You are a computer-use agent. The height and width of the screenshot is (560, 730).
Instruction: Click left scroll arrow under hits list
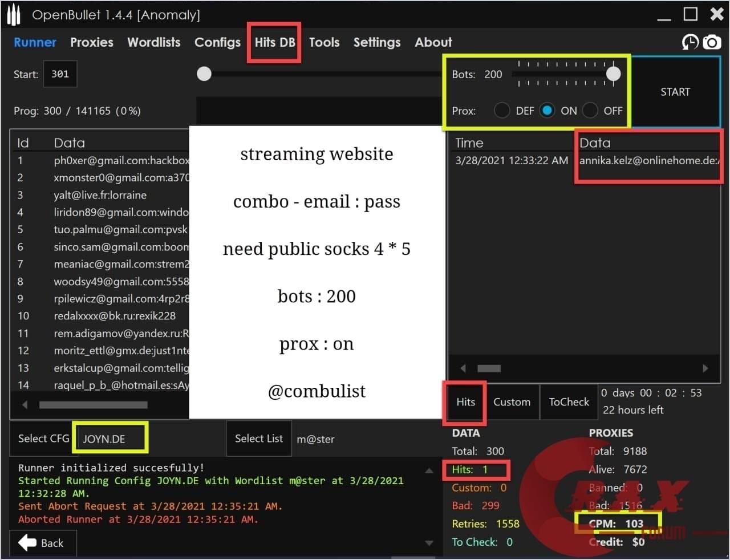pyautogui.click(x=463, y=368)
